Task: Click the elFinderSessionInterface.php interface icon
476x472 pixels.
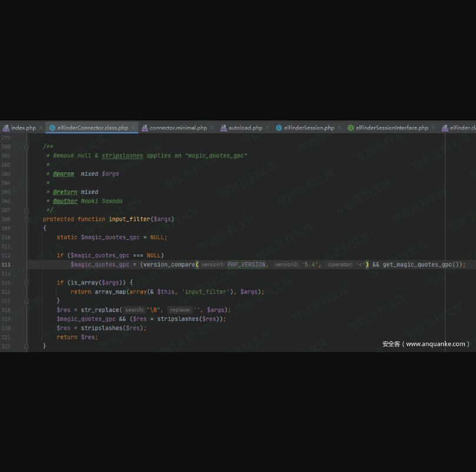Action: [351, 128]
